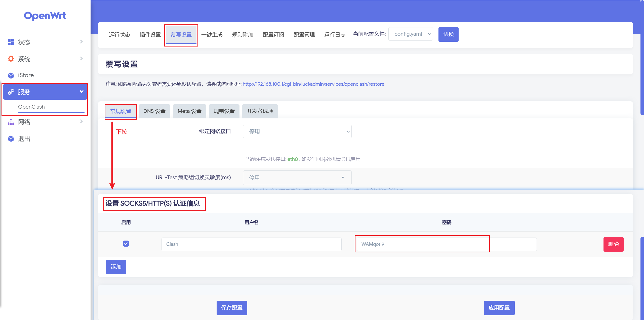Open the config.yaml file dropdown

click(x=411, y=34)
